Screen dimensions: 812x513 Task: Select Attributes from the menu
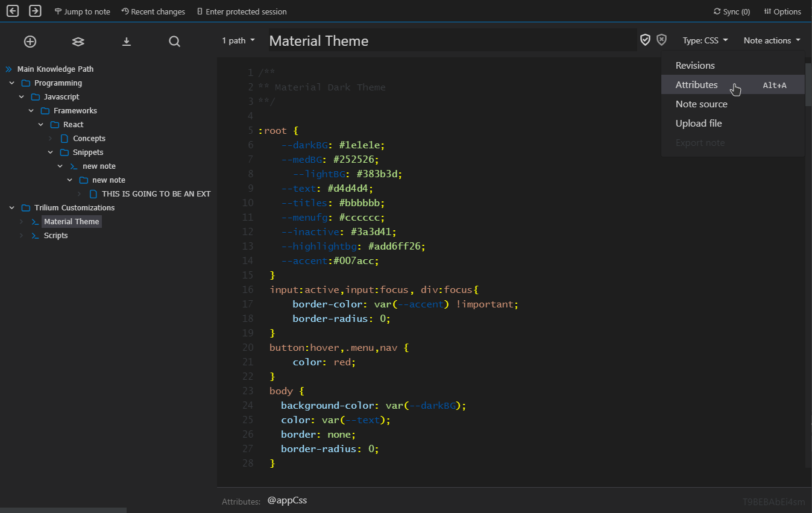732,84
